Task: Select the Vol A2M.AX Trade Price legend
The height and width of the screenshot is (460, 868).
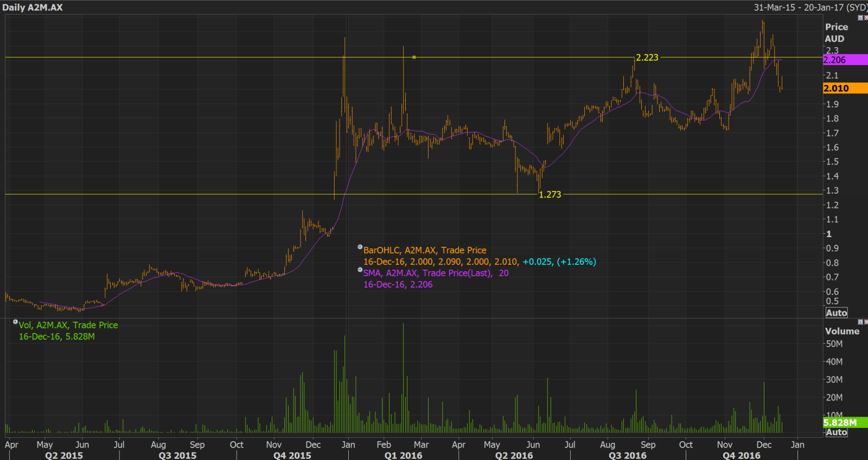Action: [68, 325]
